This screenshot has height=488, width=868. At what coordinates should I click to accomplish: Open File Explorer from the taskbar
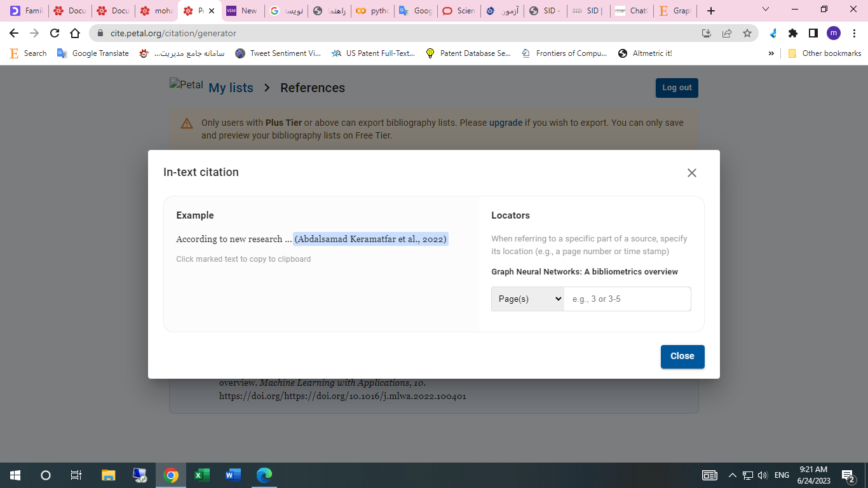point(109,475)
